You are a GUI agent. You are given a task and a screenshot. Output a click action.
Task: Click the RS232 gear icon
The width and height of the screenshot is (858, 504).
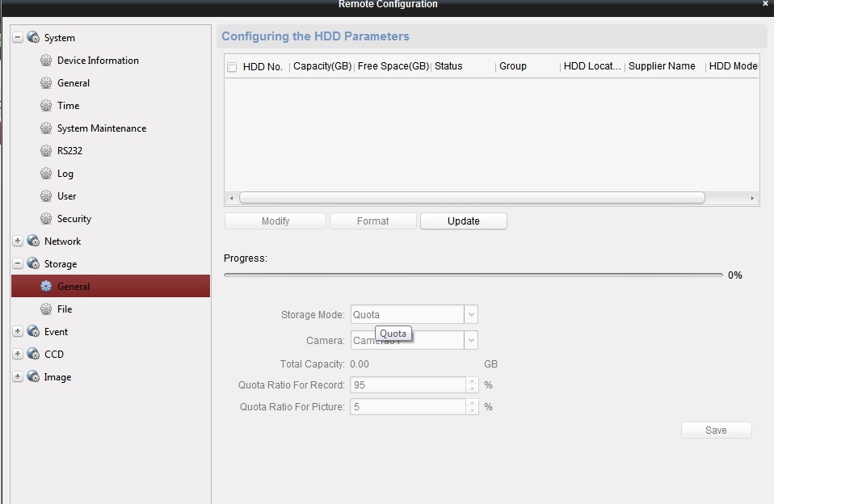point(46,151)
